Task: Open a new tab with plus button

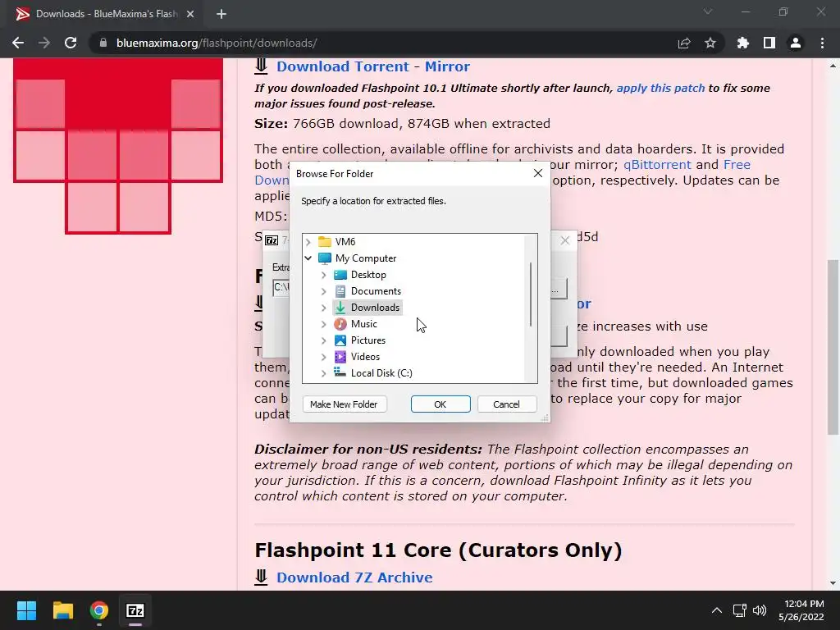Action: (221, 14)
